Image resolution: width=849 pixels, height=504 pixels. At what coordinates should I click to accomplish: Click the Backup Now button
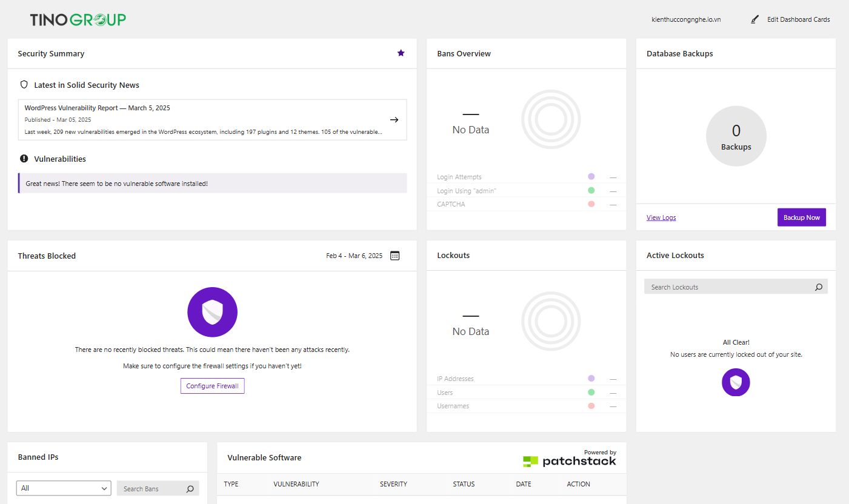[802, 217]
